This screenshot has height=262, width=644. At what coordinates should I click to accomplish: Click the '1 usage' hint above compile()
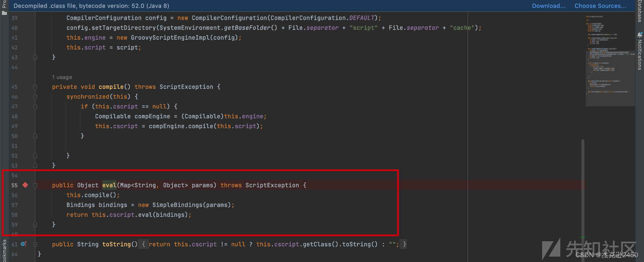[62, 77]
